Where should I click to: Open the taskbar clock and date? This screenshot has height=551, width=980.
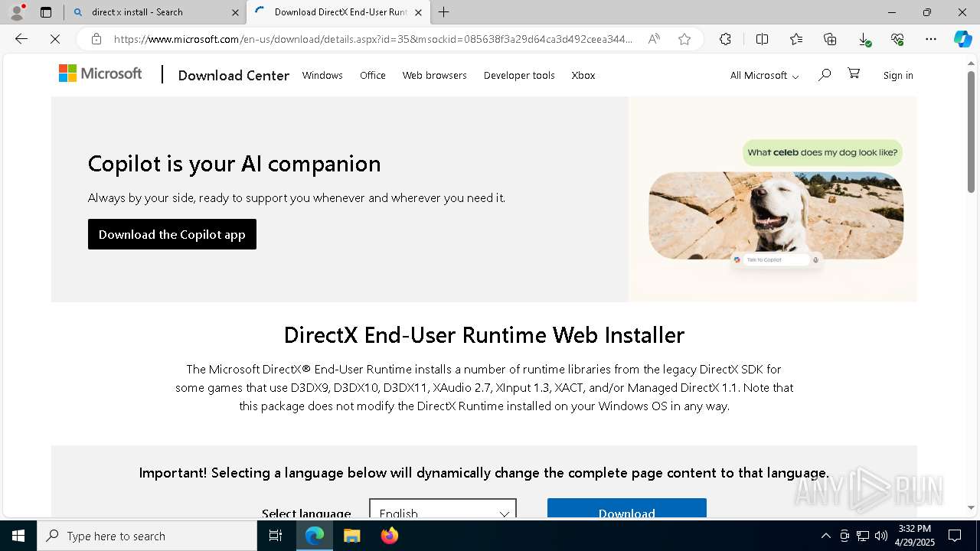(915, 536)
